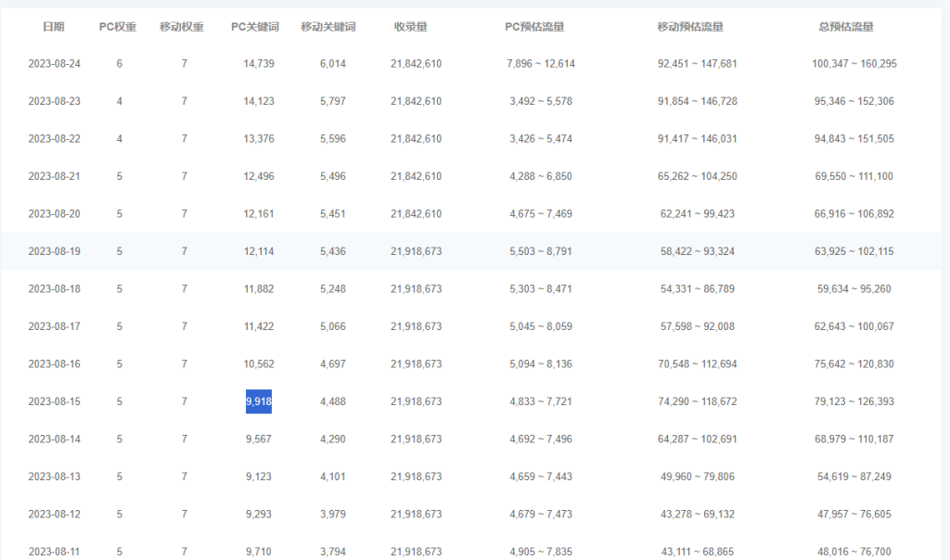Click PC traffic range 5,503 ~ 8,791
The height and width of the screenshot is (560, 950).
pyautogui.click(x=541, y=251)
